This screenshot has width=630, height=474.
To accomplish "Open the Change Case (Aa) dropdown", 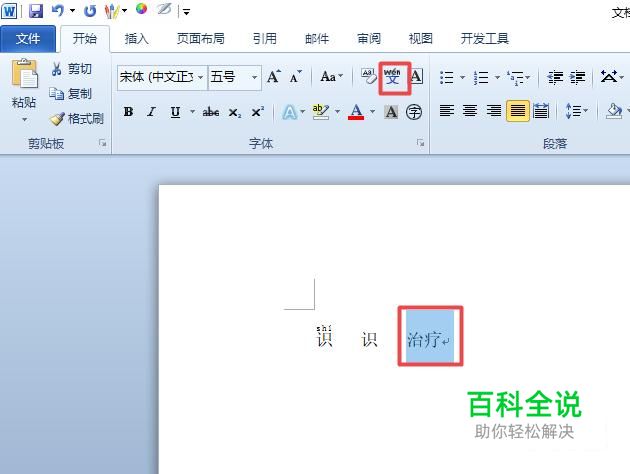I will (x=331, y=76).
